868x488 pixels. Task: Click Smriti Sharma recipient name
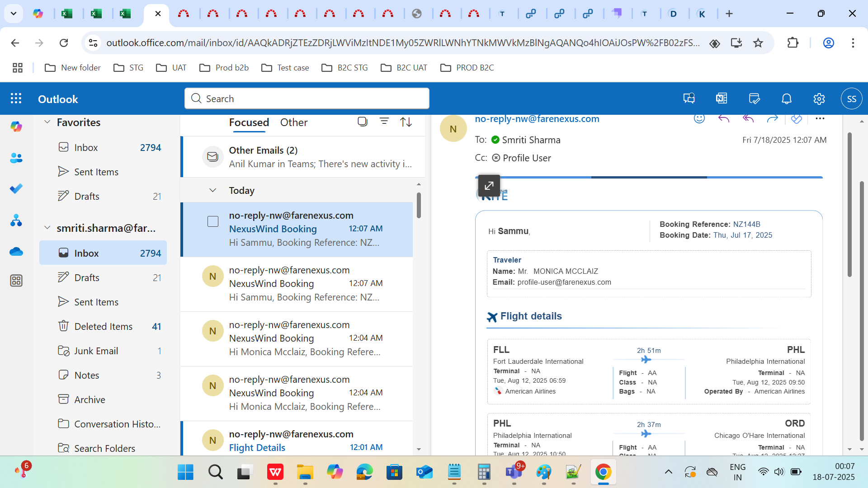point(531,140)
